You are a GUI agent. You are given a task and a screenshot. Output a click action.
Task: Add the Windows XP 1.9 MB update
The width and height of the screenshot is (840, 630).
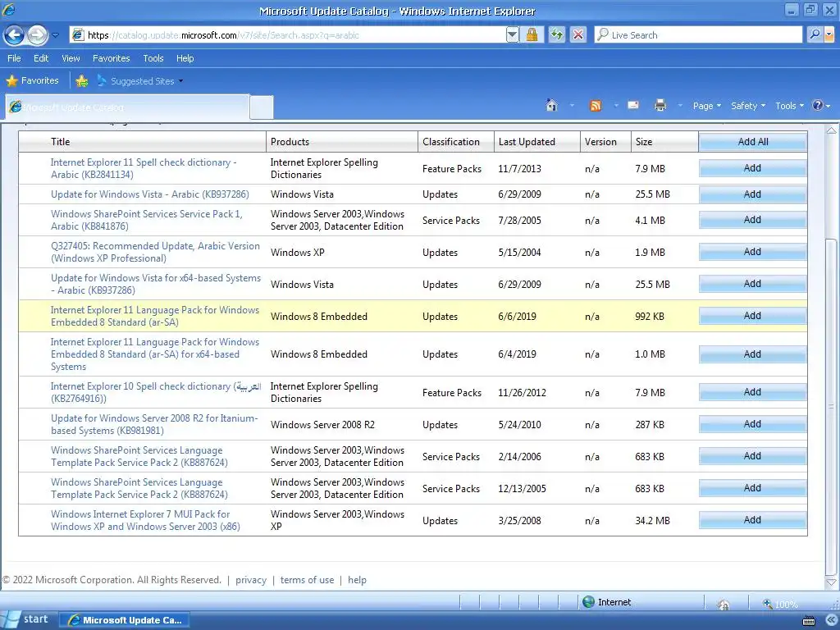click(x=753, y=252)
